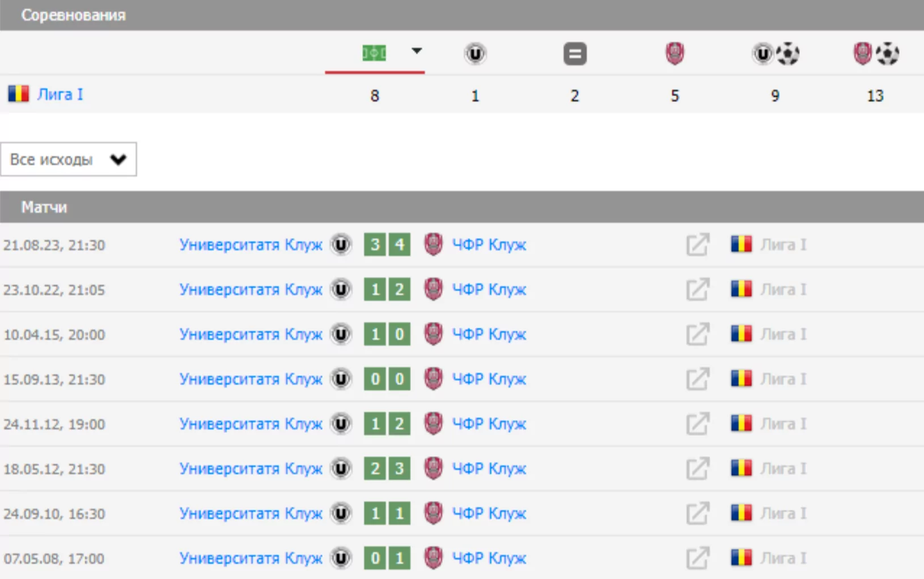Click 'Лига I' label in 24.11.12 row
Image resolution: width=924 pixels, height=579 pixels.
pos(783,424)
